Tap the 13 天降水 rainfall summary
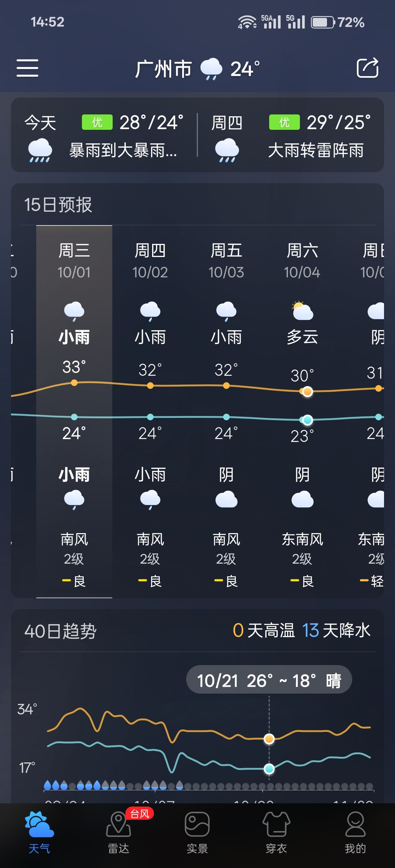The width and height of the screenshot is (395, 868). [x=336, y=630]
